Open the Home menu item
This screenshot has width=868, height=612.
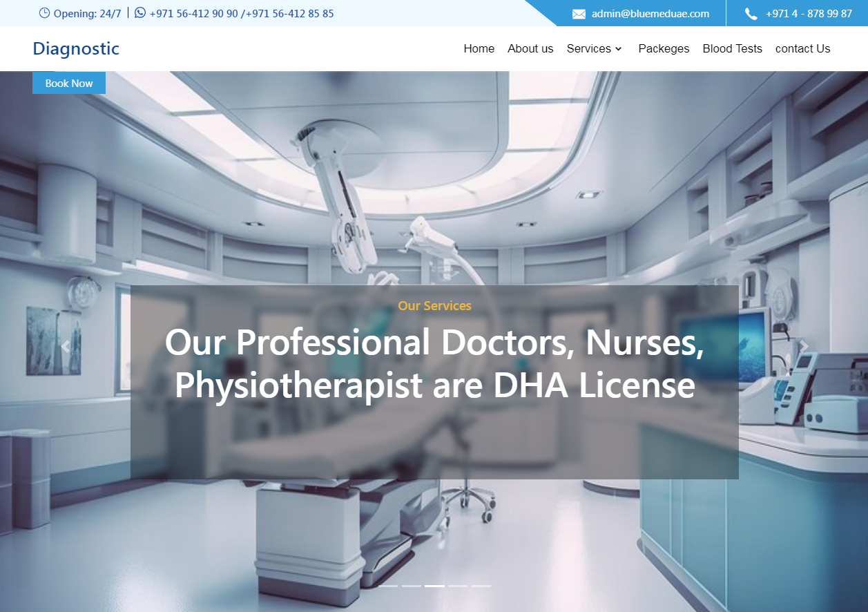point(479,48)
